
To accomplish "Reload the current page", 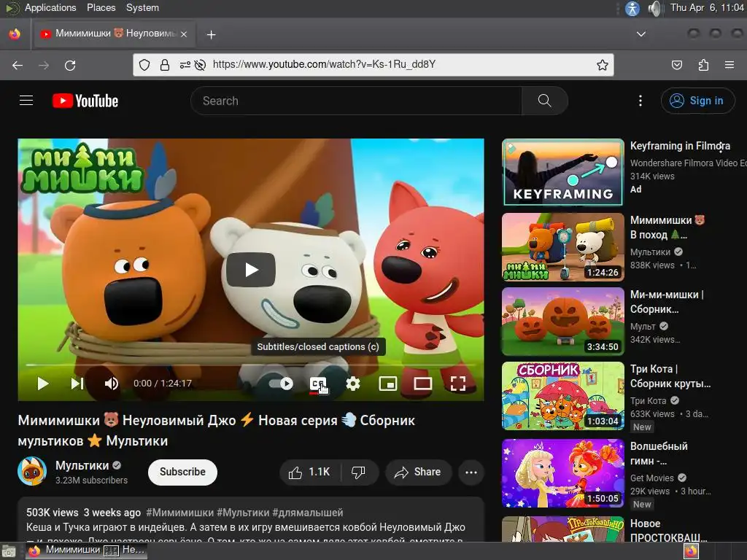I will [70, 65].
